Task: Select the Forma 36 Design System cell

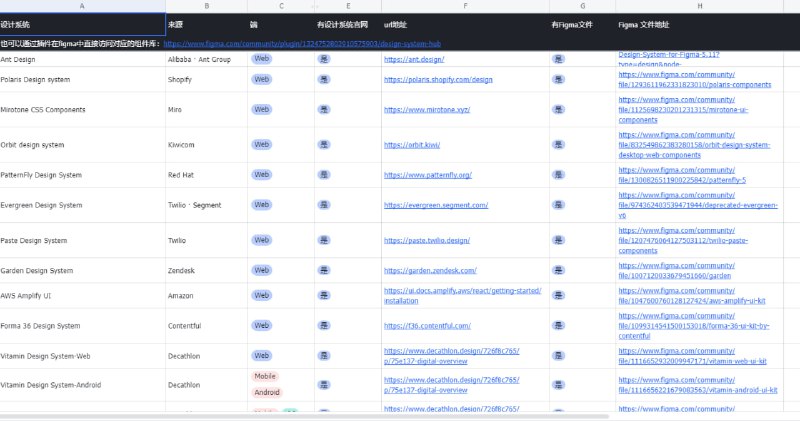Action: 82,326
